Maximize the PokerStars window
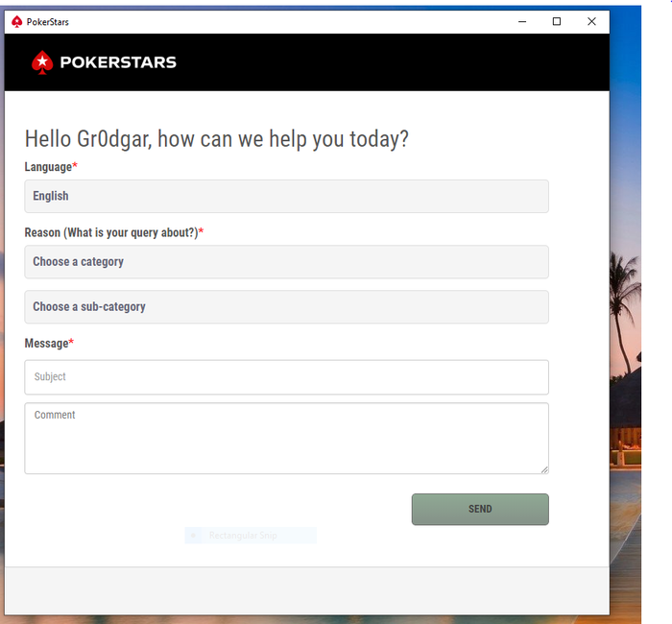This screenshot has width=672, height=624. point(557,21)
